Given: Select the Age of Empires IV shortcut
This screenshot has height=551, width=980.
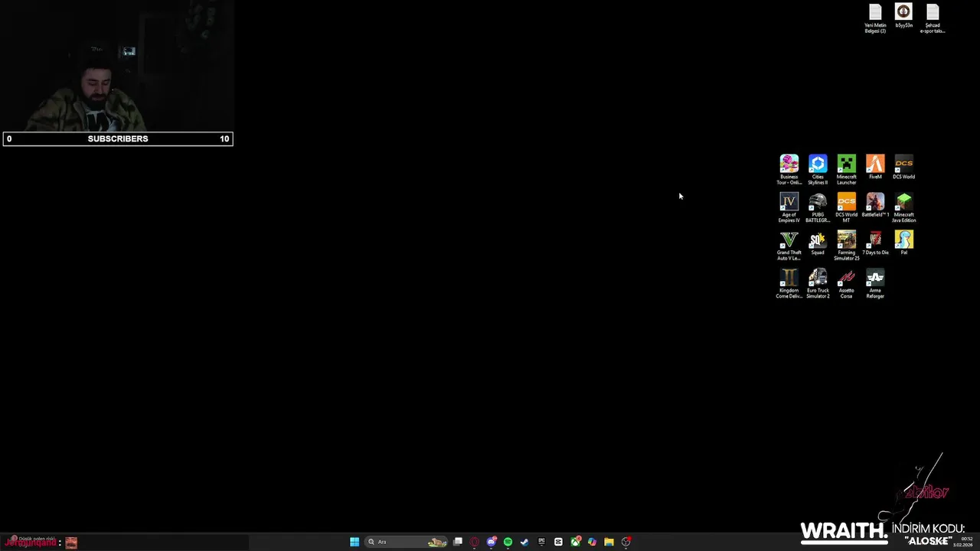Looking at the screenshot, I should tap(789, 207).
